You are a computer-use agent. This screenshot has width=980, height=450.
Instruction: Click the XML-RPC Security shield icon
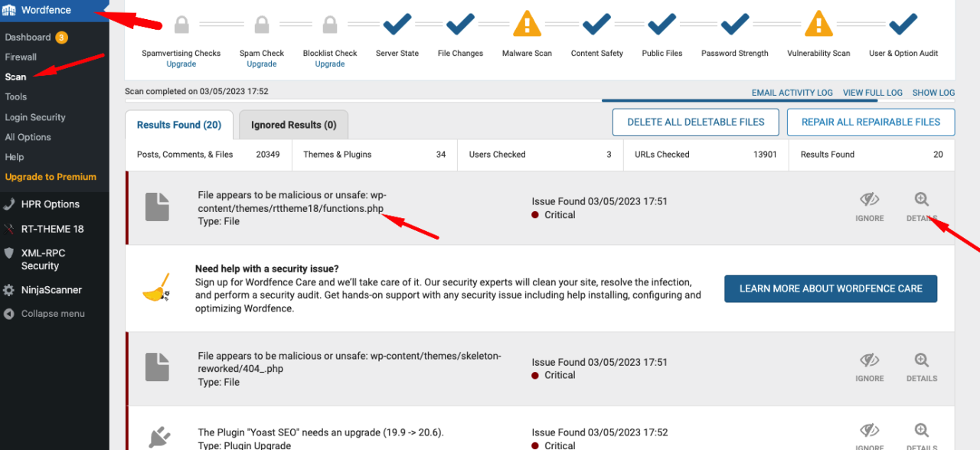click(x=11, y=253)
